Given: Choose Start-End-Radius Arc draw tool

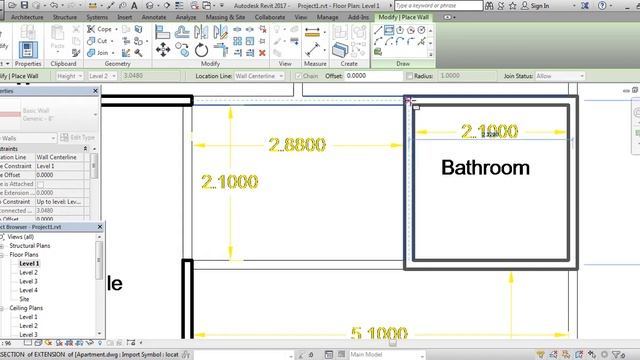Looking at the screenshot, I should pos(378,41).
